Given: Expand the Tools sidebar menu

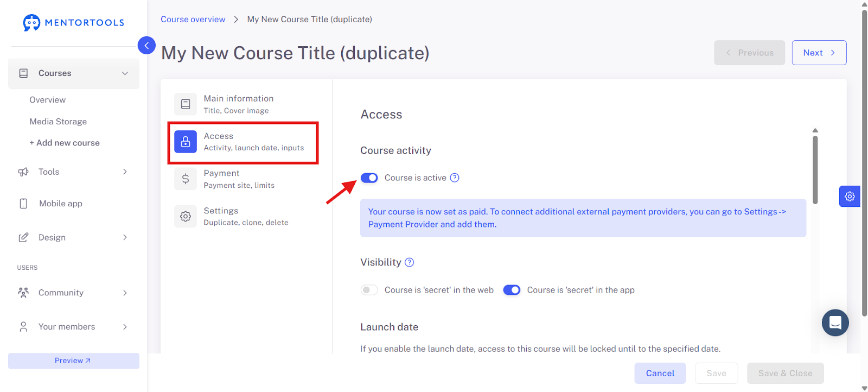Looking at the screenshot, I should point(74,172).
